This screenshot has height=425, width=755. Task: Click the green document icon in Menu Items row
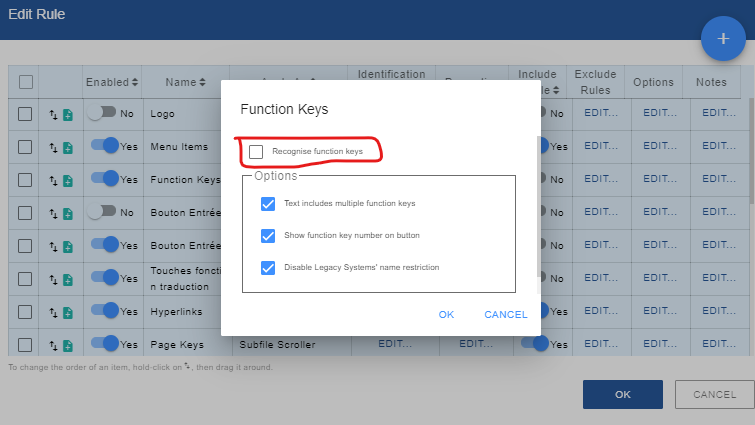coord(68,147)
